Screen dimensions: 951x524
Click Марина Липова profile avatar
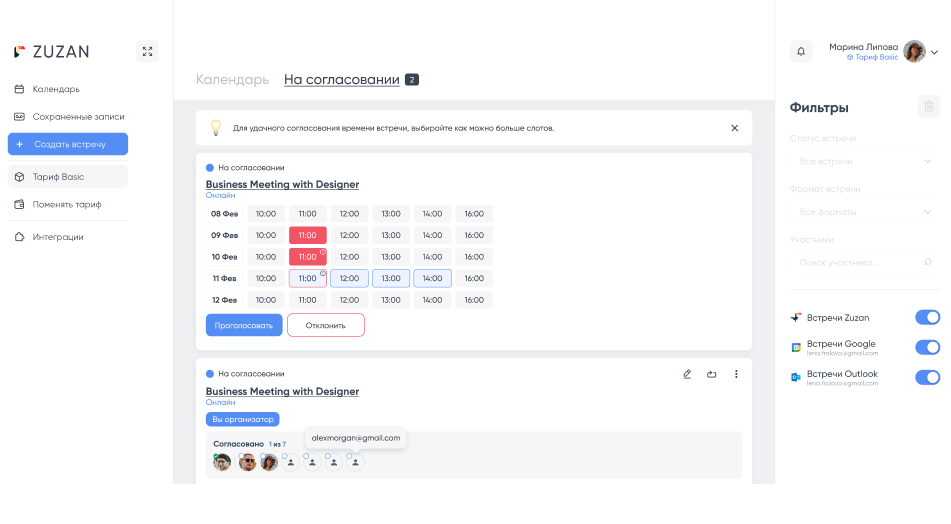(914, 52)
